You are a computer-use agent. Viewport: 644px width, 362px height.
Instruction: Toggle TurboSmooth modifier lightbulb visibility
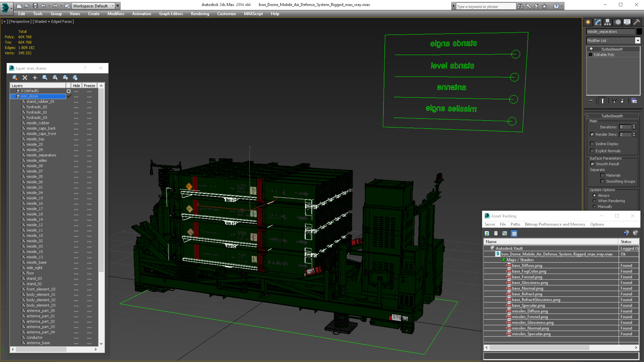(x=591, y=49)
